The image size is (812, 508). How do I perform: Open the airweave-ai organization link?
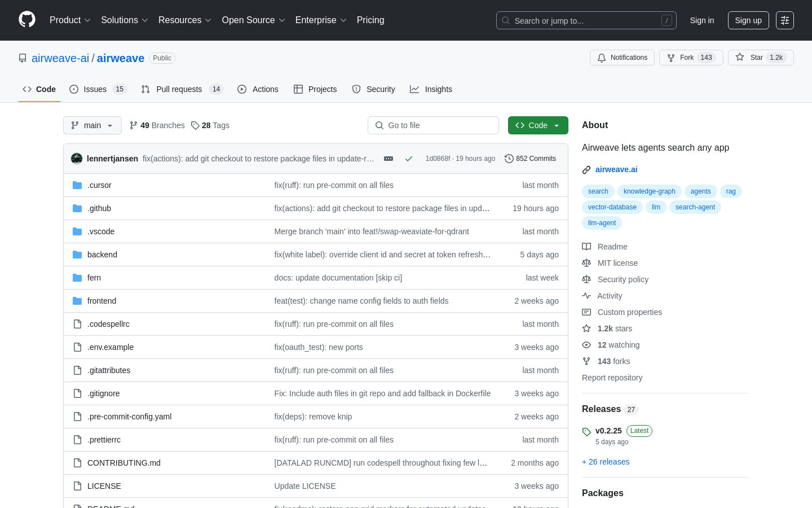click(60, 58)
